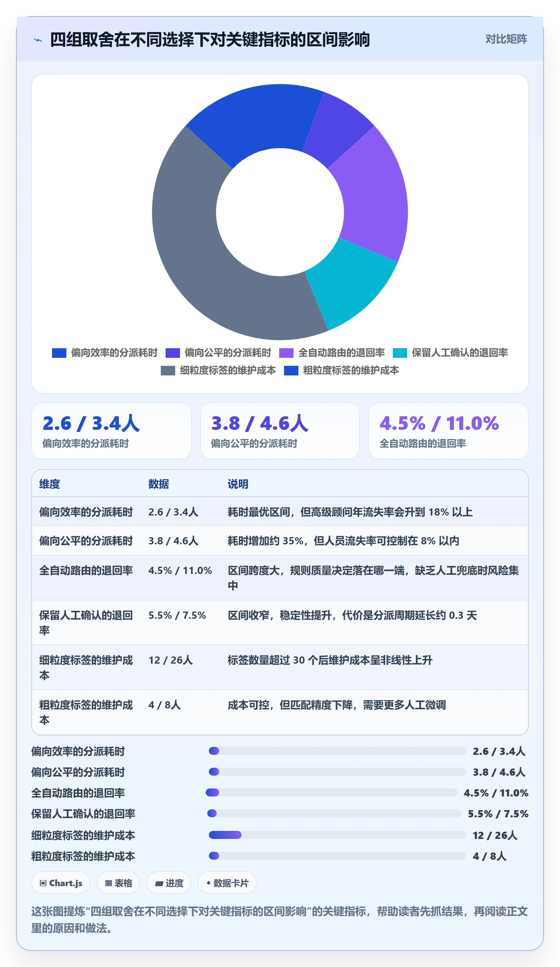Open the 2.6 / 3.4人 data card
The height and width of the screenshot is (967, 560).
pyautogui.click(x=112, y=431)
